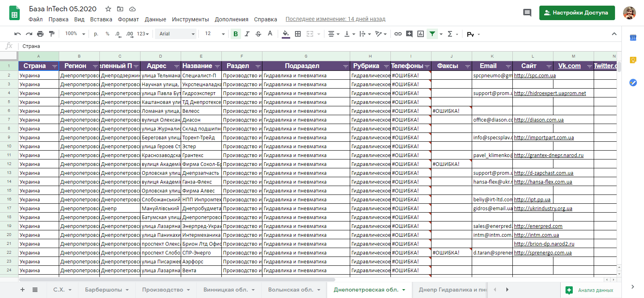Open the Формат menu
Viewport: 644px width, 298px height.
click(x=128, y=19)
